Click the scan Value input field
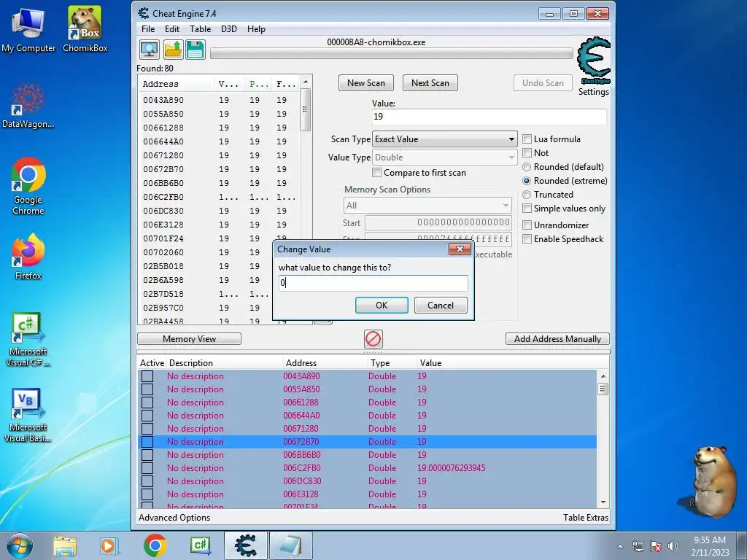The image size is (747, 560). (x=489, y=117)
